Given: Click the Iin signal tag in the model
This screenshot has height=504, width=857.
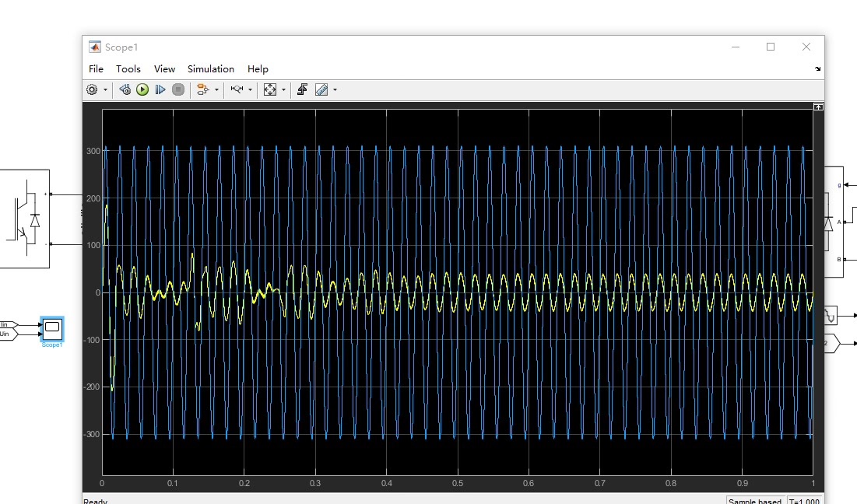Looking at the screenshot, I should point(9,325).
